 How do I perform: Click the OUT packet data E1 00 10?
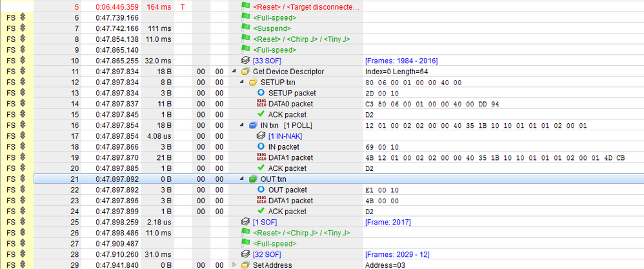pos(381,190)
